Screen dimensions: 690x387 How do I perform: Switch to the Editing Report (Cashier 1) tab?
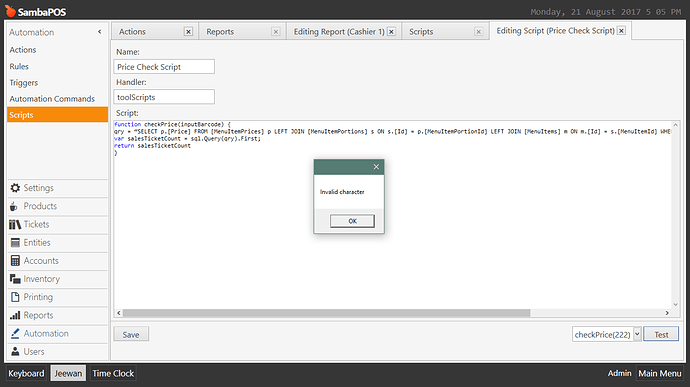pyautogui.click(x=339, y=32)
